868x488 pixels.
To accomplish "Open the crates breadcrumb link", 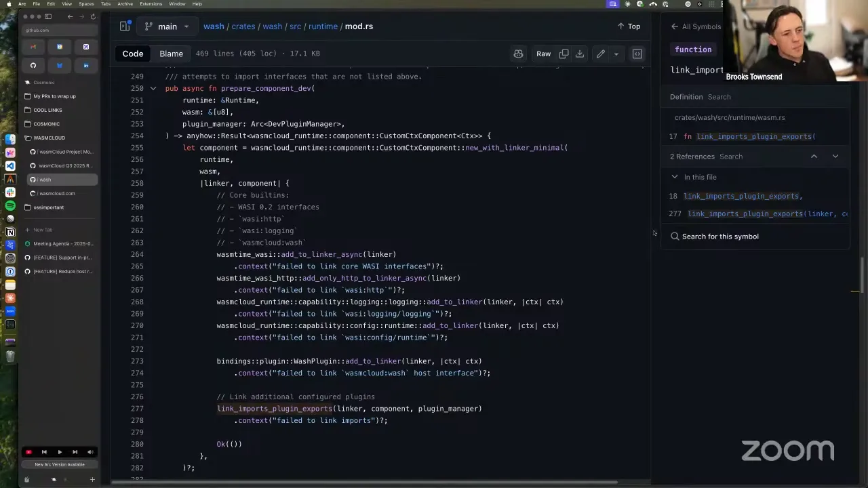I will pyautogui.click(x=243, y=26).
